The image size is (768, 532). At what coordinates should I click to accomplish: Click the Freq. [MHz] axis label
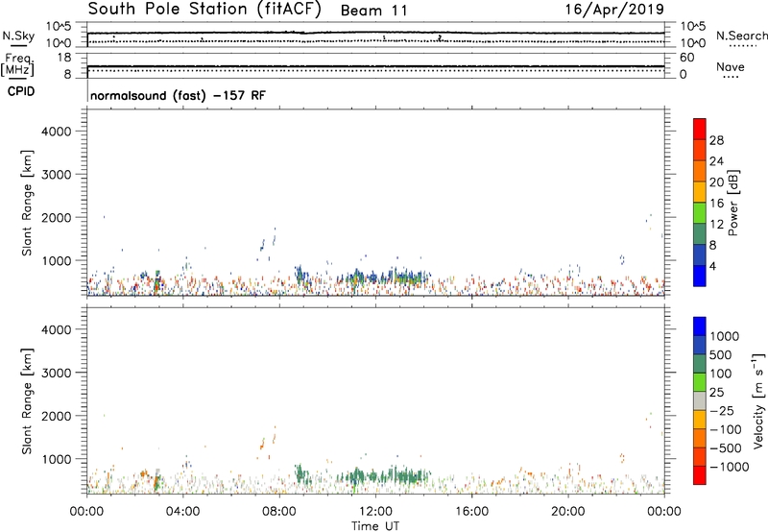pyautogui.click(x=18, y=65)
